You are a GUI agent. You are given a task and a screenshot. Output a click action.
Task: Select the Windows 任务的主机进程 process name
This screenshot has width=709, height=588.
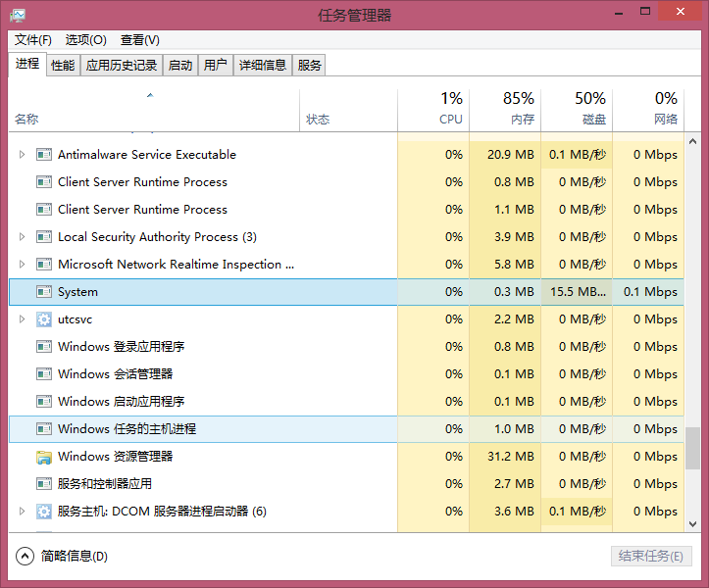[x=127, y=429]
